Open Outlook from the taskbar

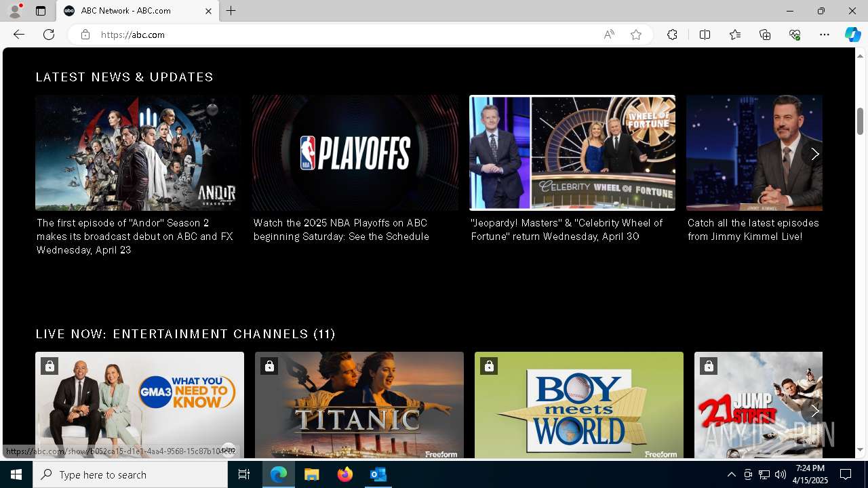pos(378,474)
